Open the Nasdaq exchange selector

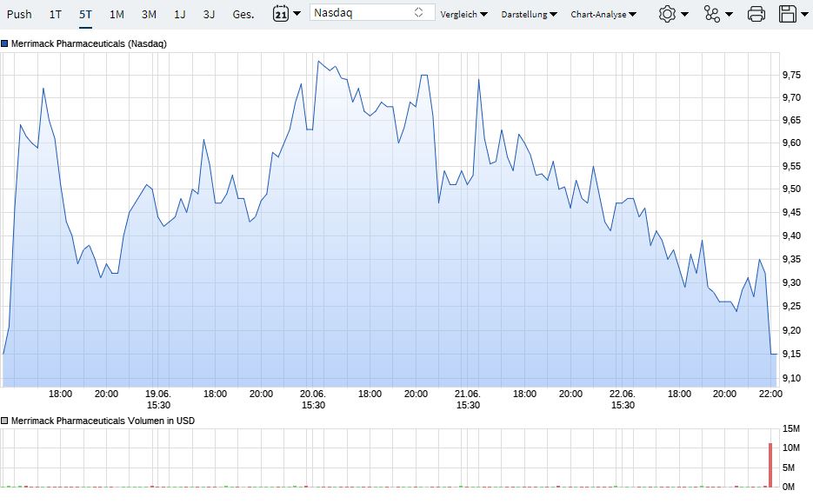tap(372, 13)
